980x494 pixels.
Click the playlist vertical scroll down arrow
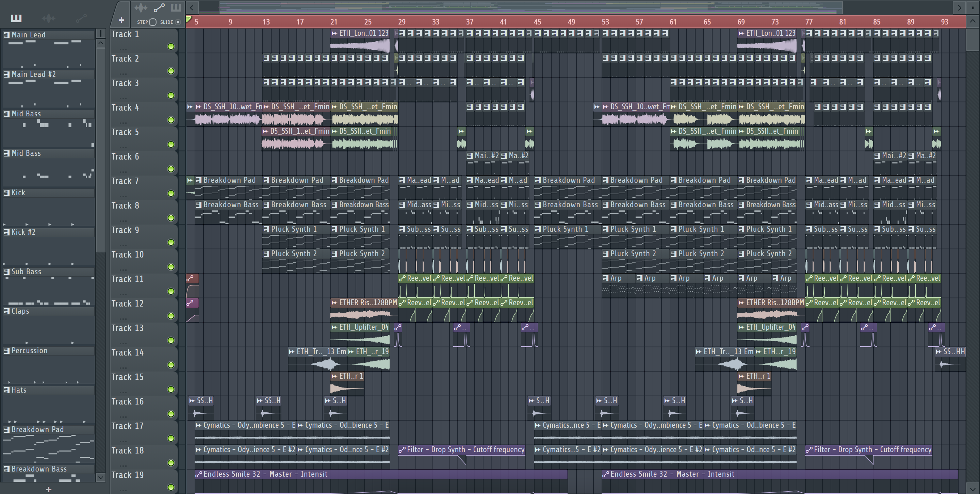pyautogui.click(x=973, y=488)
